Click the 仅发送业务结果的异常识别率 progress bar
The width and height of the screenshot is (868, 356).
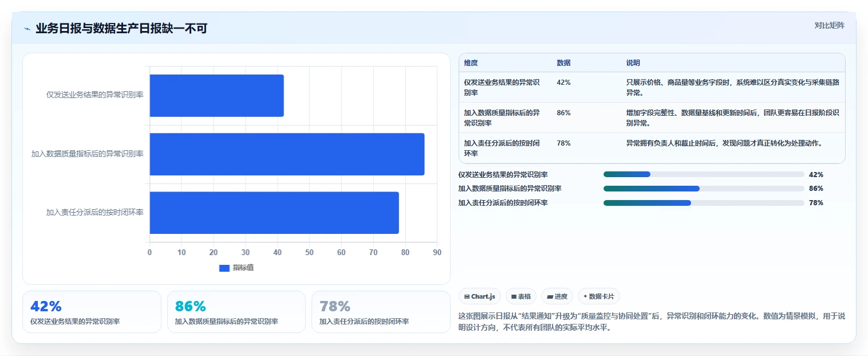click(x=704, y=174)
